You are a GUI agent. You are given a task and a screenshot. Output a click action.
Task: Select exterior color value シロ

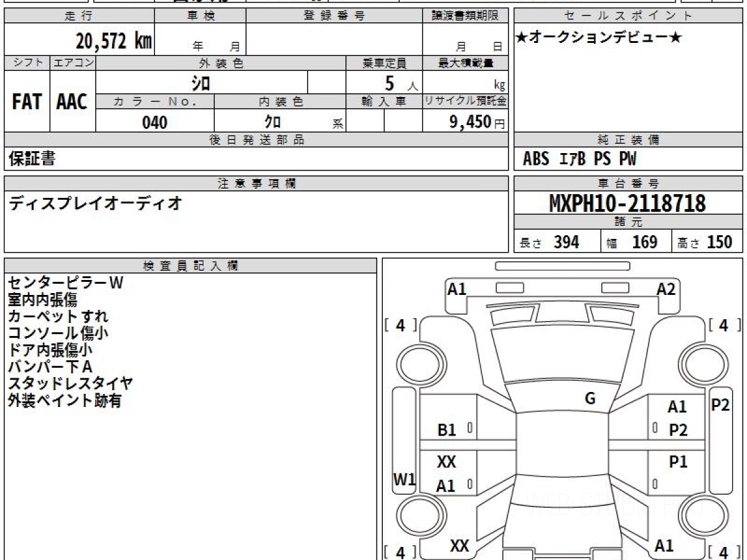[x=201, y=82]
